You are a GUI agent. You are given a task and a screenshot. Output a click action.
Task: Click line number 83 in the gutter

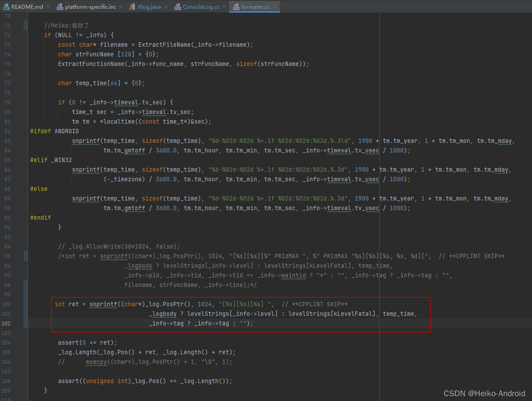click(x=7, y=141)
